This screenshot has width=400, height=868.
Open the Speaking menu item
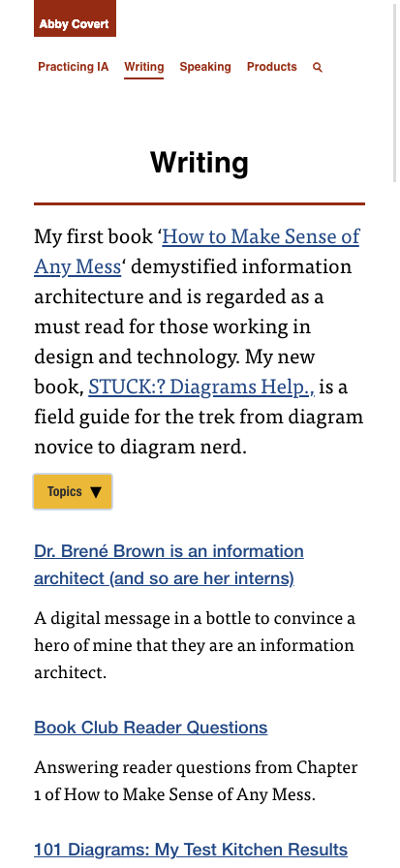pyautogui.click(x=205, y=67)
